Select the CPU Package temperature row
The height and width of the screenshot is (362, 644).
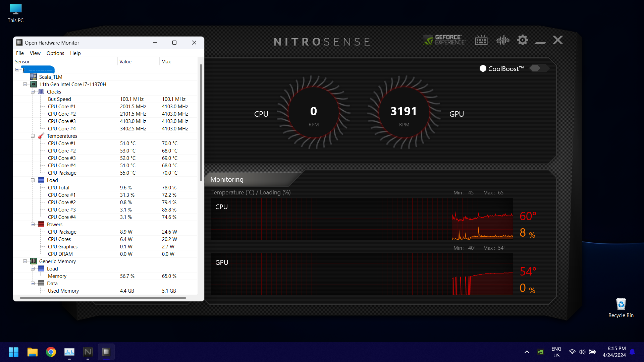point(105,173)
